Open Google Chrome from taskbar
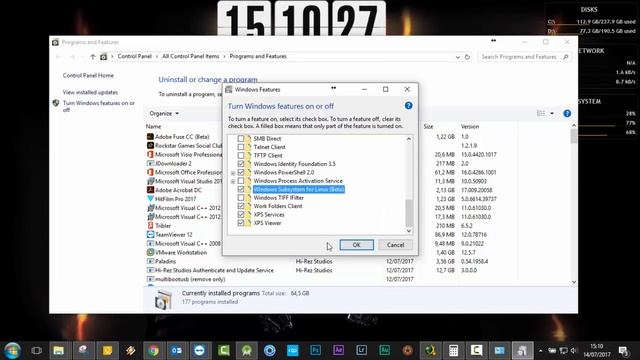Screen dimensions: 640x360 point(153,350)
